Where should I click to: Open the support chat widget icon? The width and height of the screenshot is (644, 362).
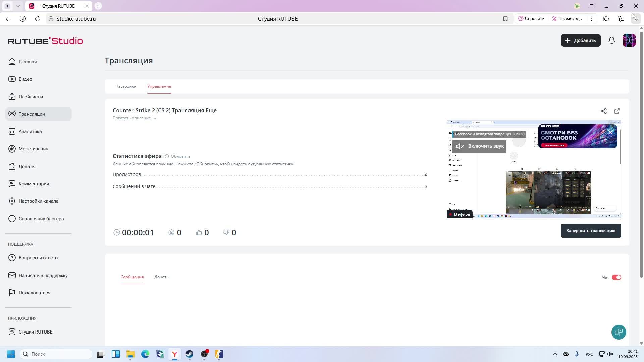pos(619,332)
